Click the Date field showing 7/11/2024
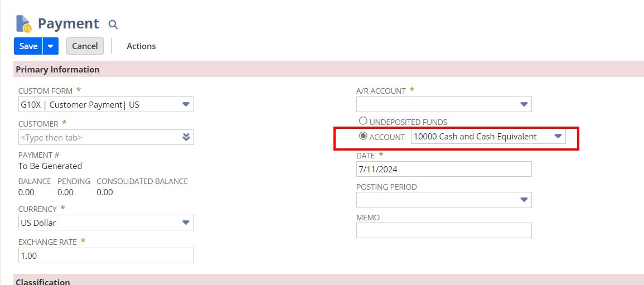Image resolution: width=644 pixels, height=285 pixels. tap(444, 169)
